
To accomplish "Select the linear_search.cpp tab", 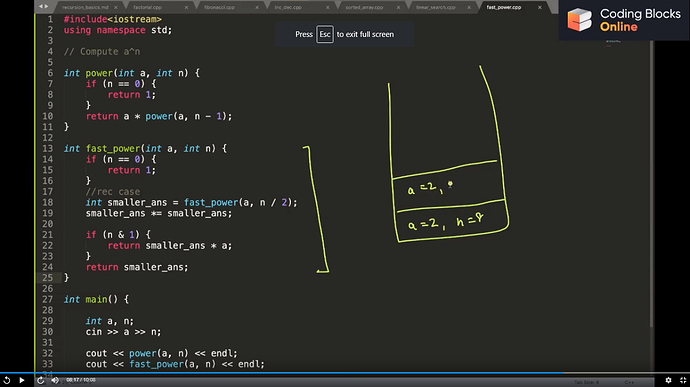I will pos(436,7).
